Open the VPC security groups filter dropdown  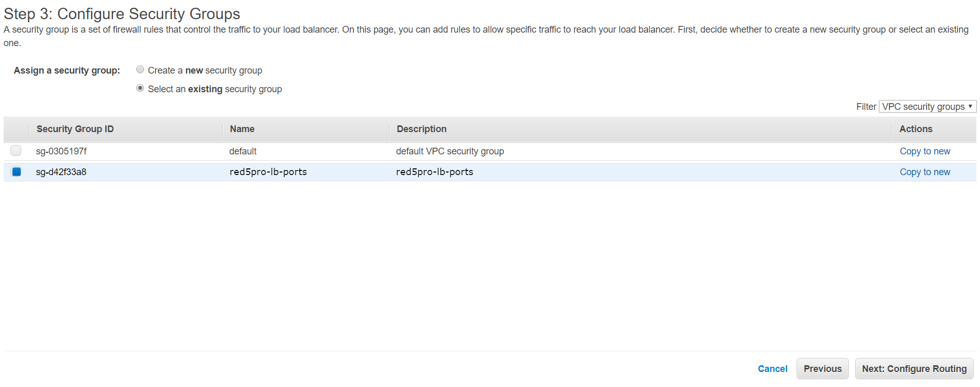pyautogui.click(x=927, y=106)
